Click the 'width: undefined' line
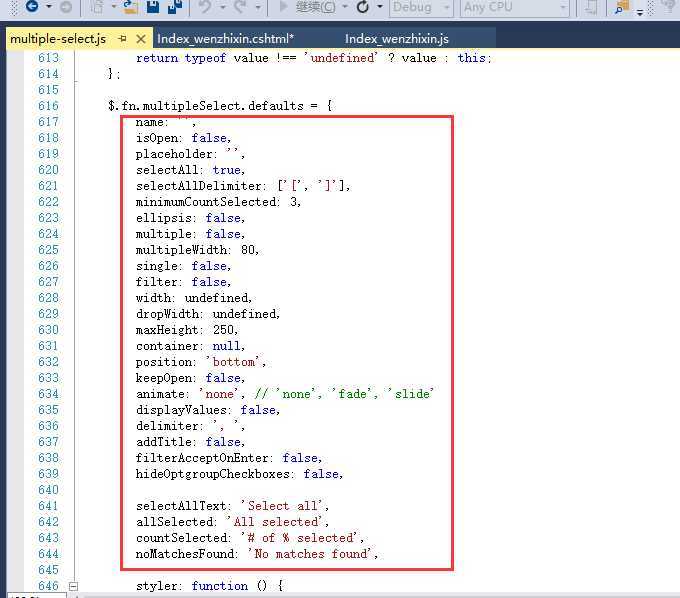 click(x=194, y=298)
